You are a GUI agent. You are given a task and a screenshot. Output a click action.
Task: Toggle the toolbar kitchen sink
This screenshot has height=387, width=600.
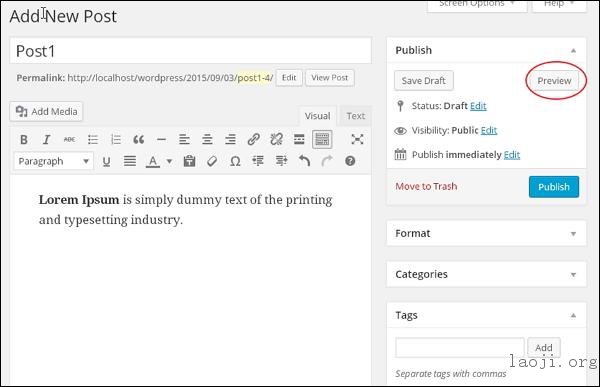click(x=322, y=140)
